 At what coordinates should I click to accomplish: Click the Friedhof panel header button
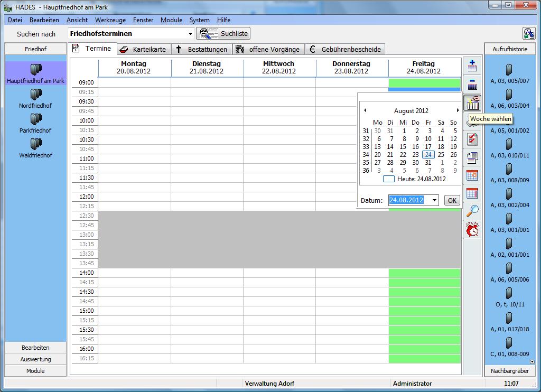click(x=35, y=49)
